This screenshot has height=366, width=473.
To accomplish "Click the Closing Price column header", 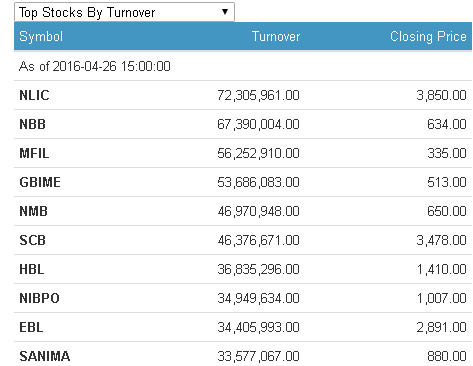I will (428, 36).
